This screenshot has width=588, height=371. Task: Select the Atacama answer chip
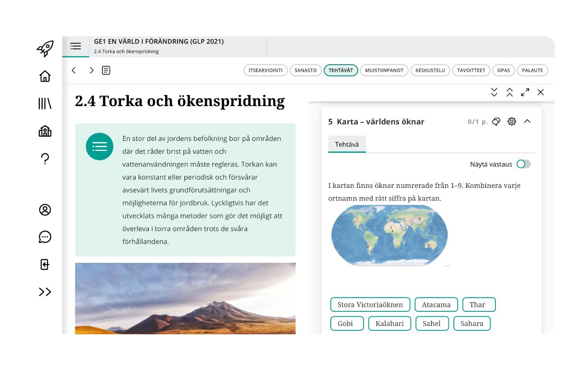pyautogui.click(x=436, y=304)
